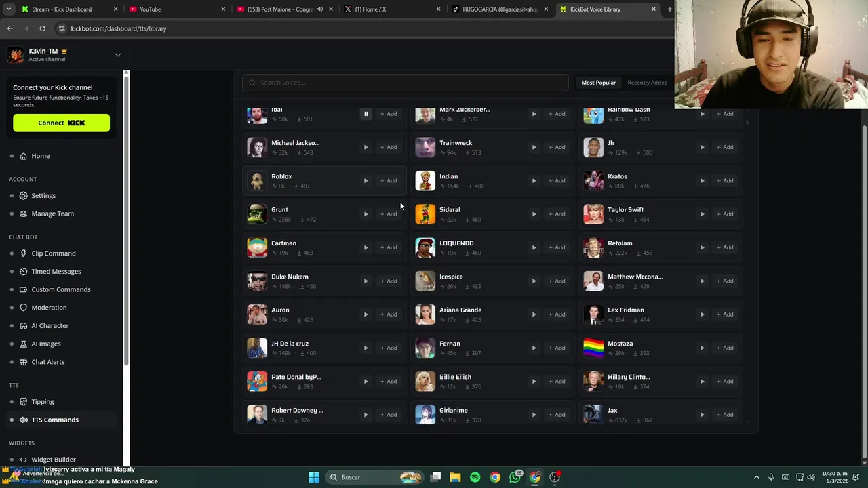Viewport: 868px width, 488px height.
Task: Connect your Kick channel button
Action: [x=61, y=123]
